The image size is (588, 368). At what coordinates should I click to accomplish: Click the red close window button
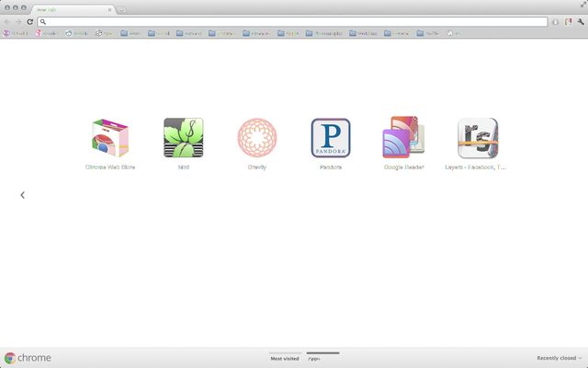[7, 7]
